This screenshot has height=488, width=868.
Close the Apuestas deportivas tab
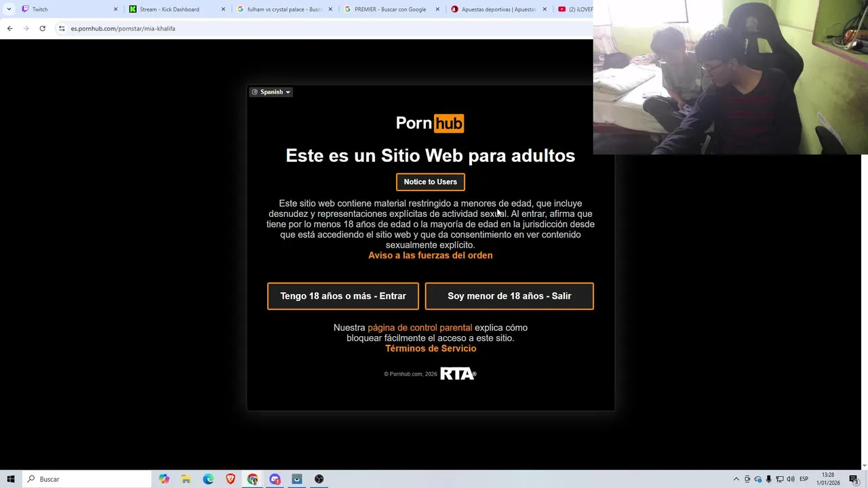(545, 9)
